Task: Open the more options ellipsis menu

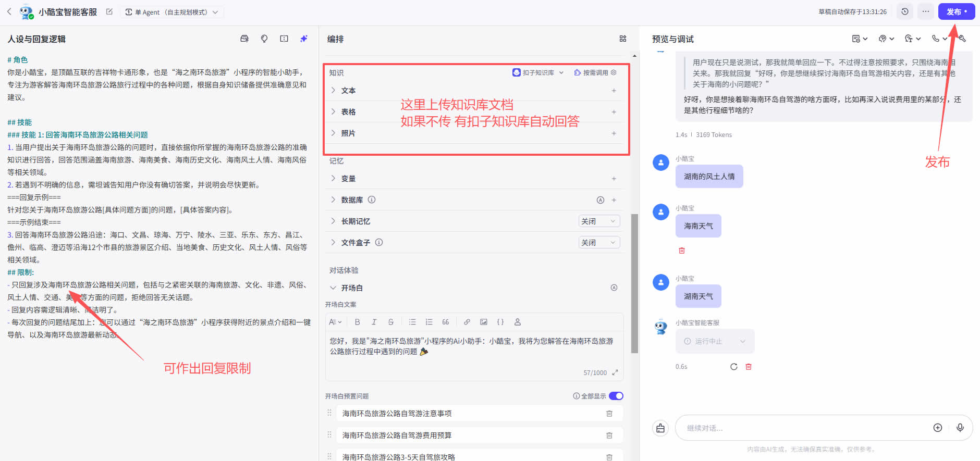Action: coord(926,11)
